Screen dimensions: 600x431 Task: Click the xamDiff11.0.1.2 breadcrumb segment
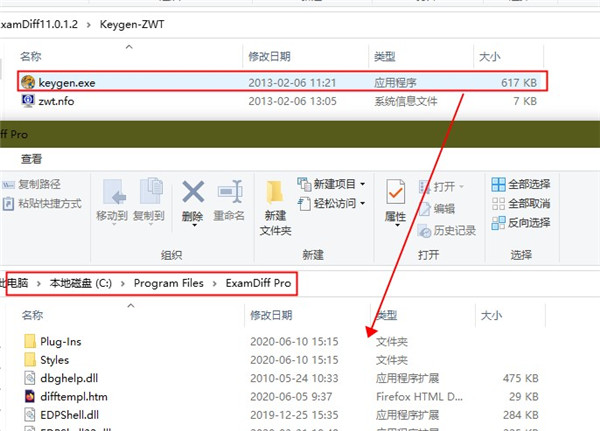[39, 24]
